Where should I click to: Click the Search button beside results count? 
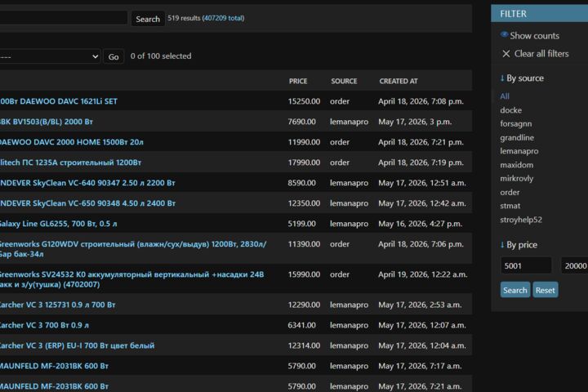tap(148, 19)
